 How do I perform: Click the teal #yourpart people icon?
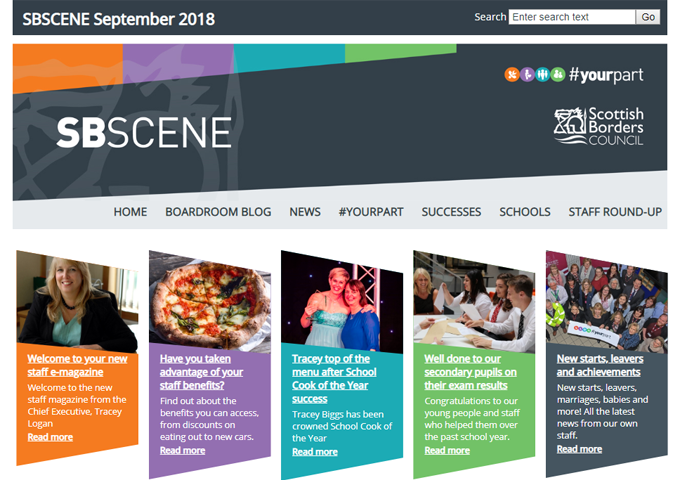tap(543, 75)
